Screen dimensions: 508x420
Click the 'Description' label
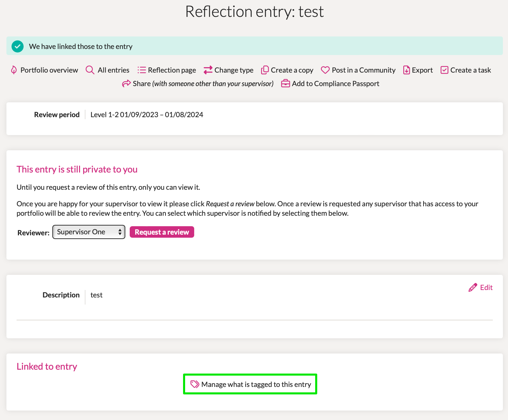pos(61,295)
